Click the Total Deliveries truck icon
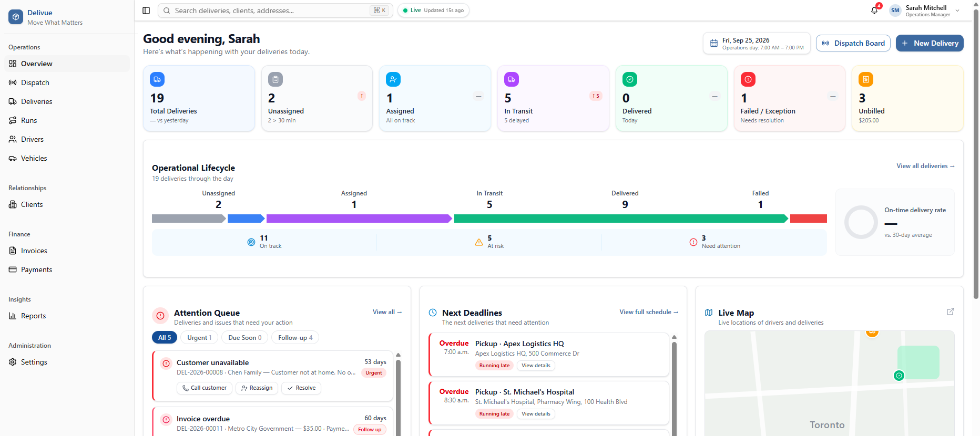Screen dimensions: 980x436 point(157,79)
